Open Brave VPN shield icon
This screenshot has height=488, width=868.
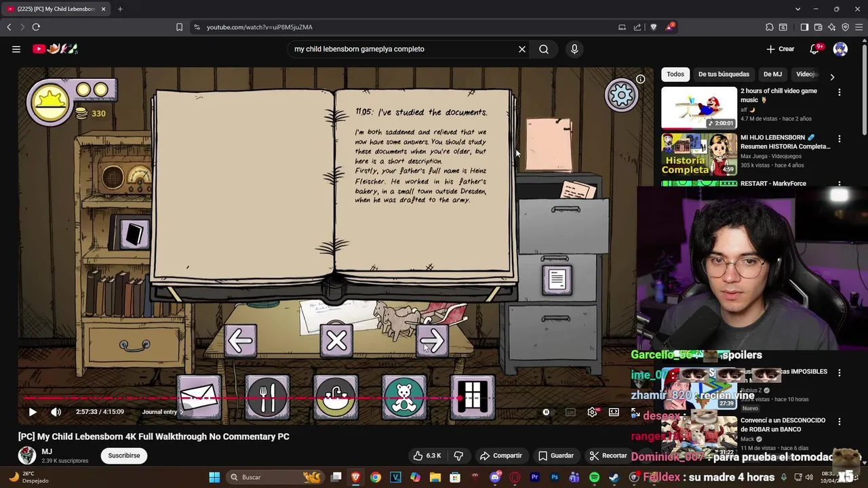pos(845,27)
